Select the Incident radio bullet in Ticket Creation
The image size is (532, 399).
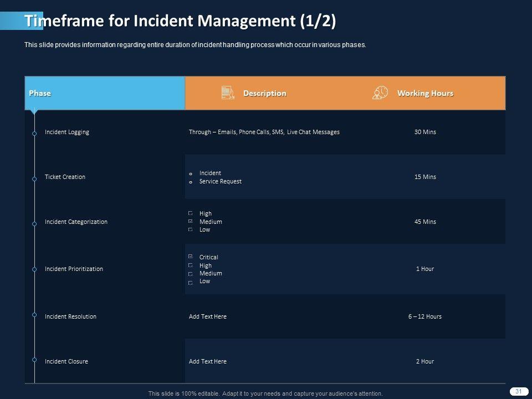(190, 174)
